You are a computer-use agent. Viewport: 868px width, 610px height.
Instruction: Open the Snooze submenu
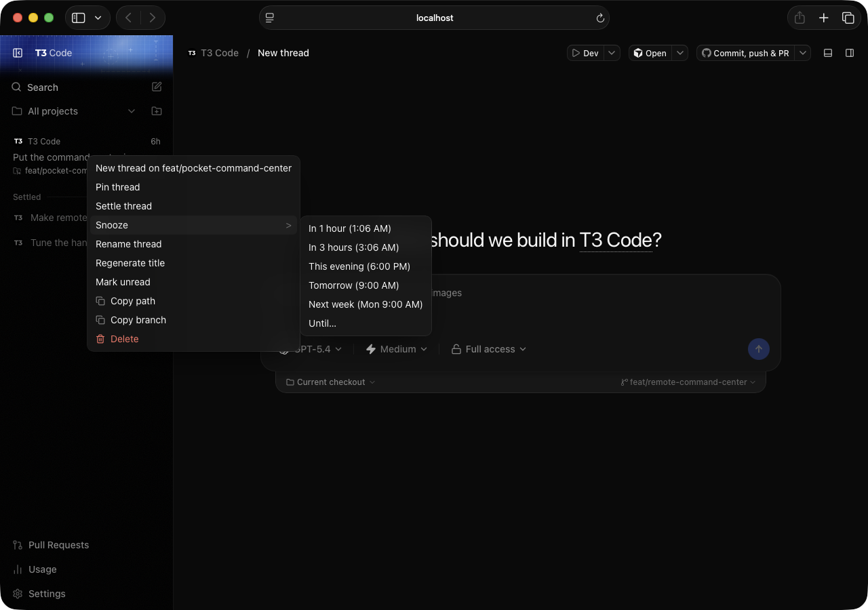(194, 225)
